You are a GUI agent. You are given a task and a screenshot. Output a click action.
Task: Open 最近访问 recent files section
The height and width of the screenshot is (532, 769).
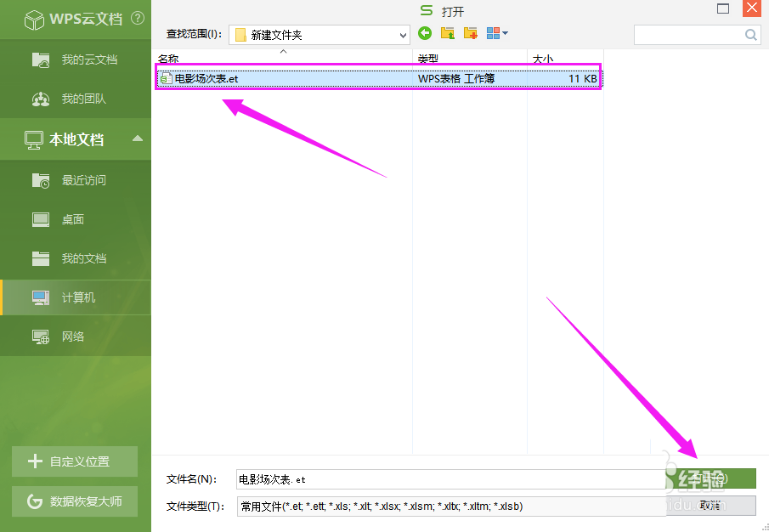point(75,179)
